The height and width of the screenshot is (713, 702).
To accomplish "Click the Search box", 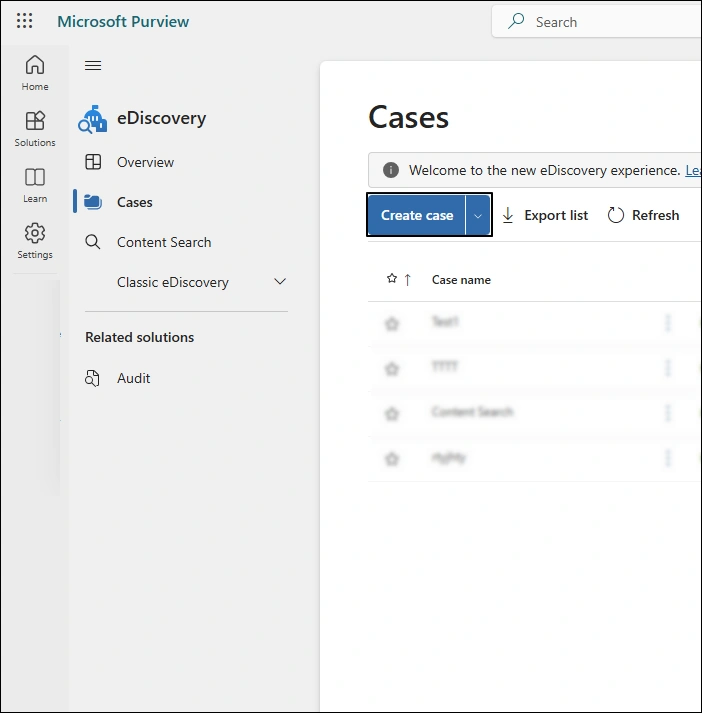I will [597, 21].
